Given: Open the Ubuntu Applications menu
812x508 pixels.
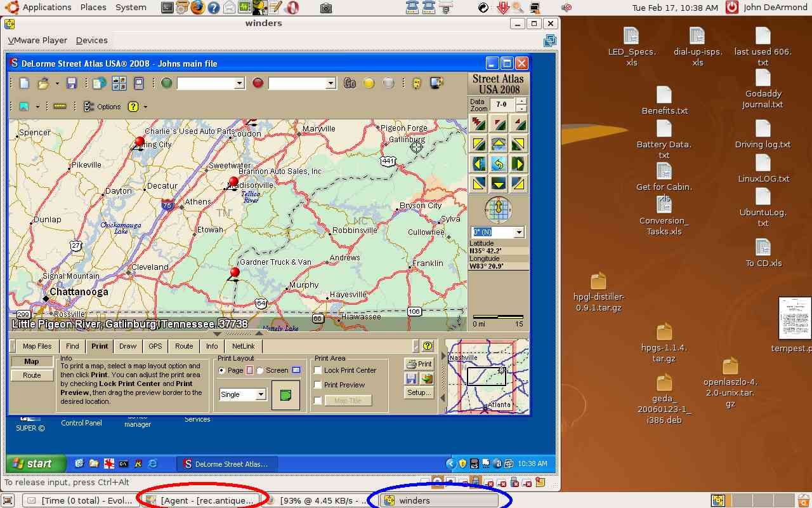Looking at the screenshot, I should tap(39, 8).
